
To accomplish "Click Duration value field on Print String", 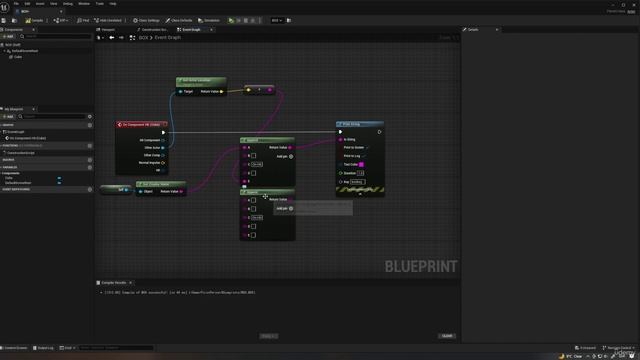I will [360, 173].
